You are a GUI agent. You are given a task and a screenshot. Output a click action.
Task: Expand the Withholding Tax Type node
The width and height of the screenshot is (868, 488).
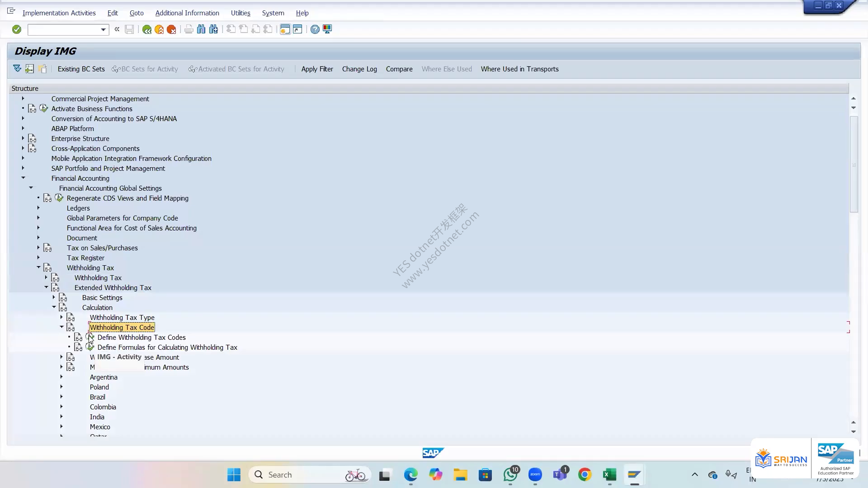(x=61, y=317)
